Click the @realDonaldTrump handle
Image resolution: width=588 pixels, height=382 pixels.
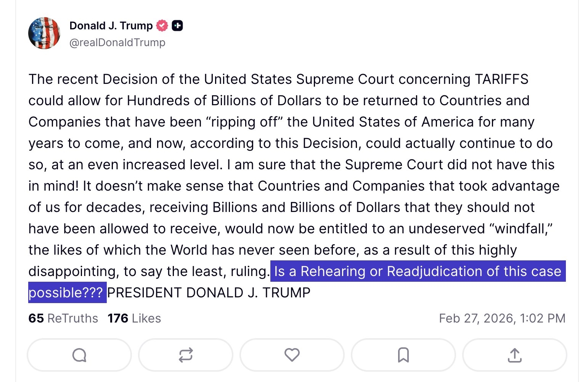(117, 42)
